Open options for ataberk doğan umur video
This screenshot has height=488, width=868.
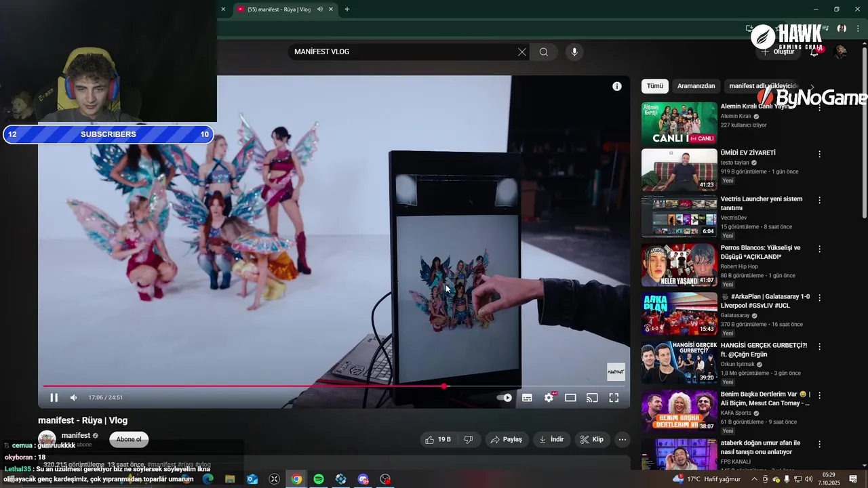pyautogui.click(x=819, y=444)
